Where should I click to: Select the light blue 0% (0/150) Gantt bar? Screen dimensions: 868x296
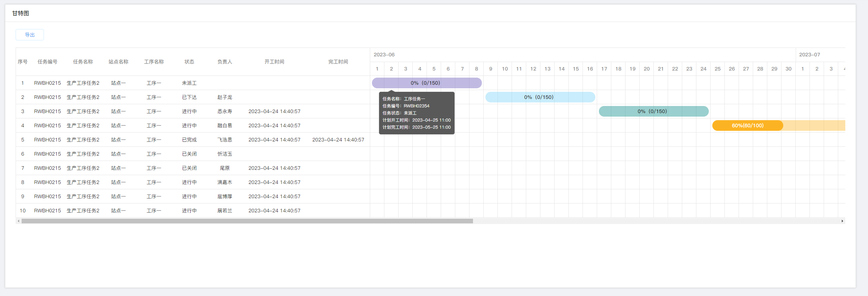(x=540, y=97)
